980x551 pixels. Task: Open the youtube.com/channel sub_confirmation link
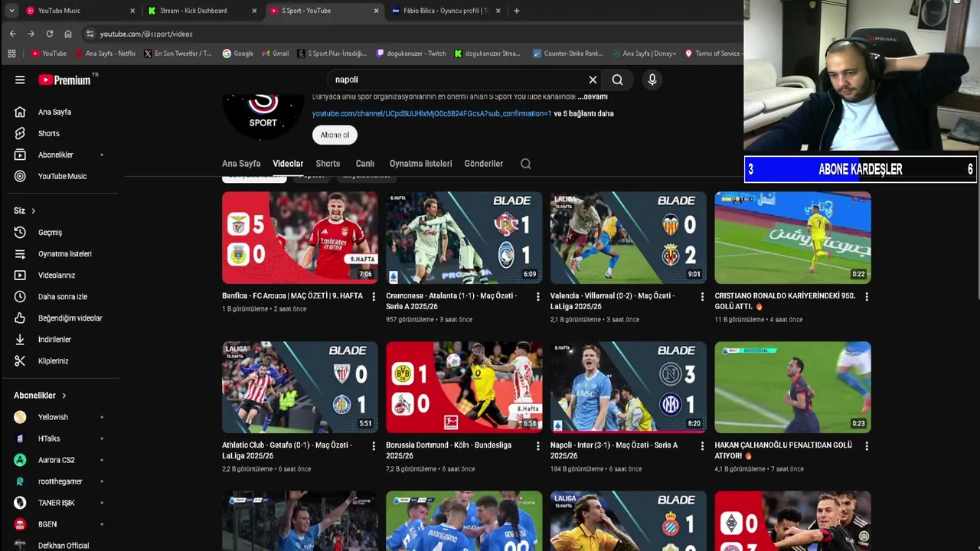431,114
